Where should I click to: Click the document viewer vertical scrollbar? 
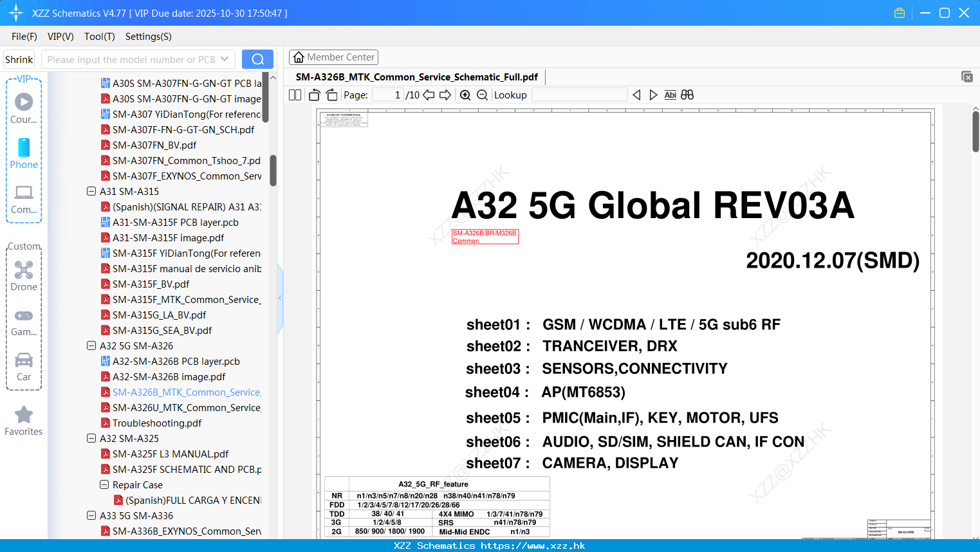point(975,131)
